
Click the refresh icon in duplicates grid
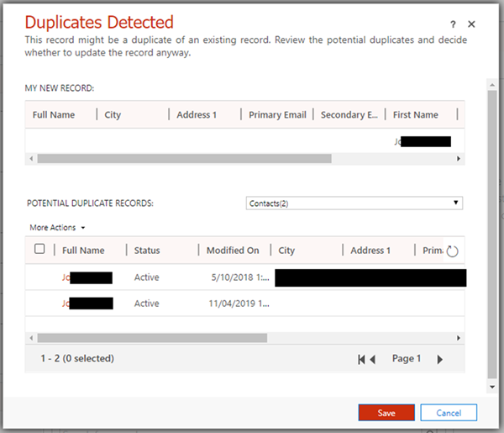pos(452,251)
